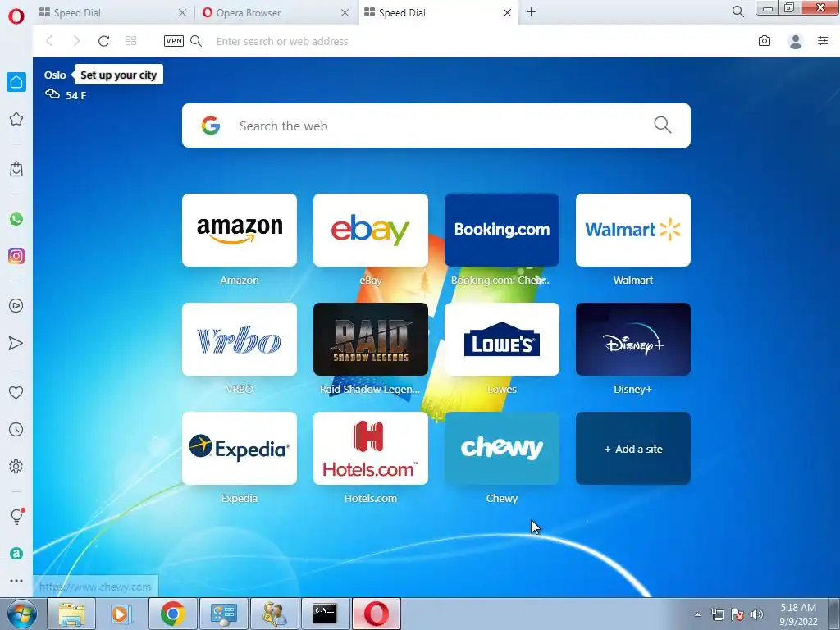This screenshot has width=840, height=630.
Task: Open the Player icon in sidebar
Action: (x=16, y=306)
